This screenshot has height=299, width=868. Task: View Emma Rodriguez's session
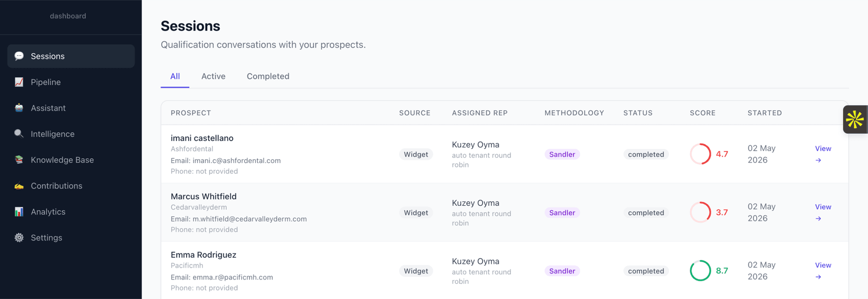[823, 270]
